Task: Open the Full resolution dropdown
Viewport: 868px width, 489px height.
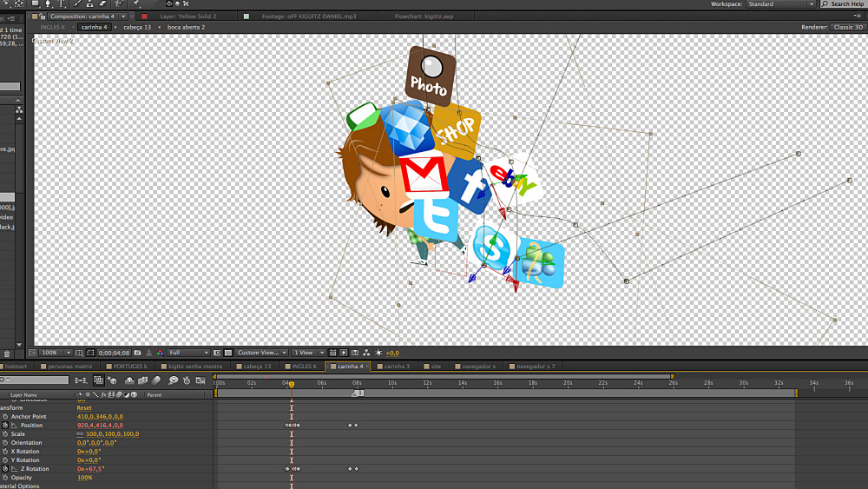Action: pos(188,353)
